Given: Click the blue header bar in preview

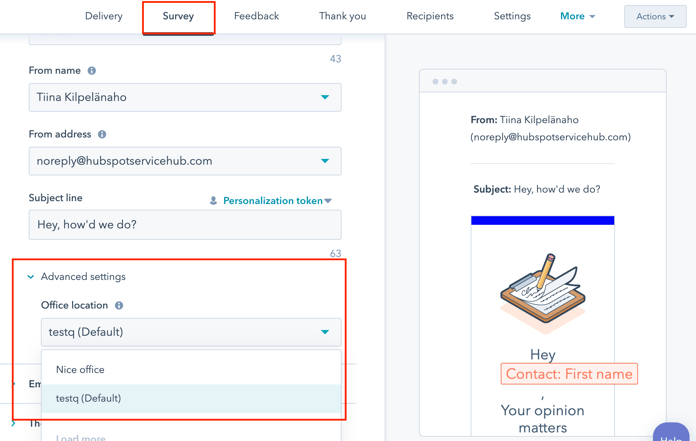Looking at the screenshot, I should click(x=542, y=220).
